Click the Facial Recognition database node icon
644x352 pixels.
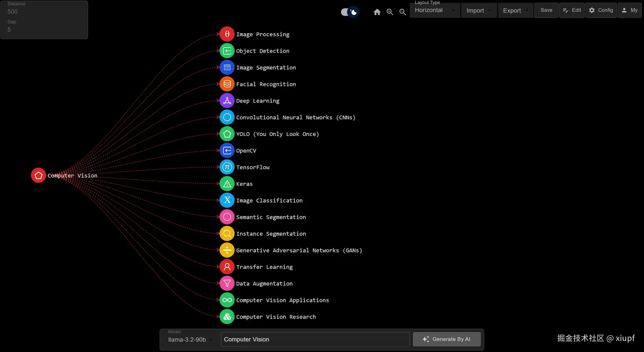(227, 84)
